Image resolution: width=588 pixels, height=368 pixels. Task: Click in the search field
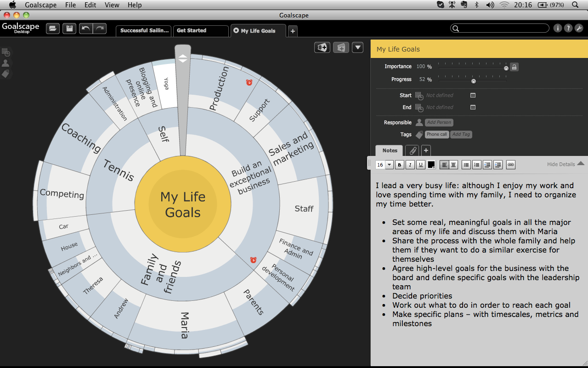click(x=500, y=28)
